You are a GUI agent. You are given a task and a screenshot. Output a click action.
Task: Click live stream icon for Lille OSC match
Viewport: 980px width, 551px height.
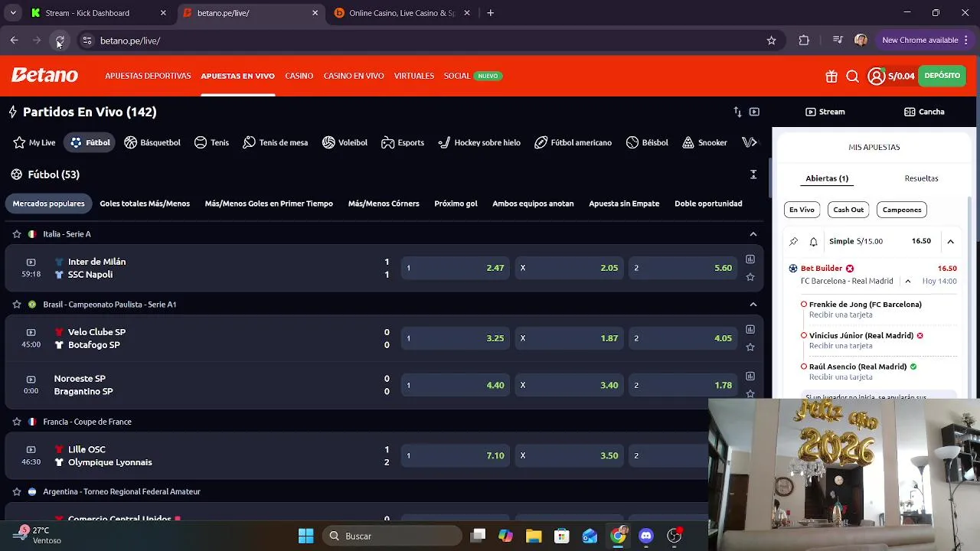(31, 449)
